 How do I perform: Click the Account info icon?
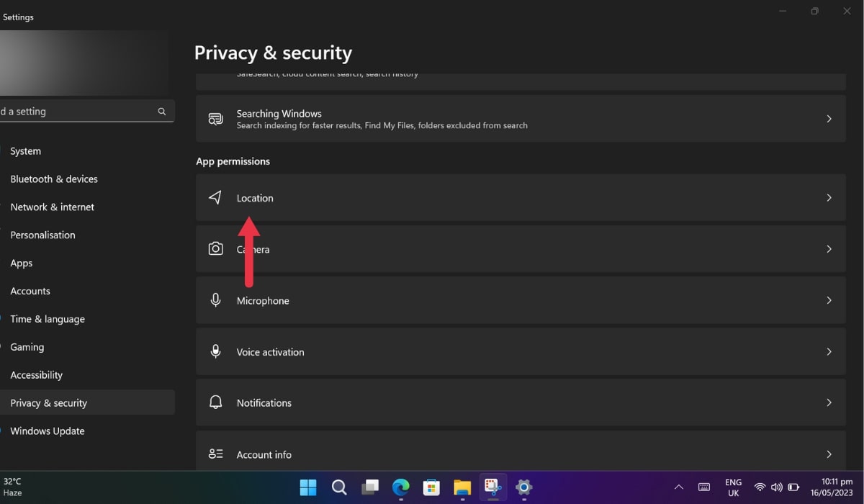tap(215, 454)
